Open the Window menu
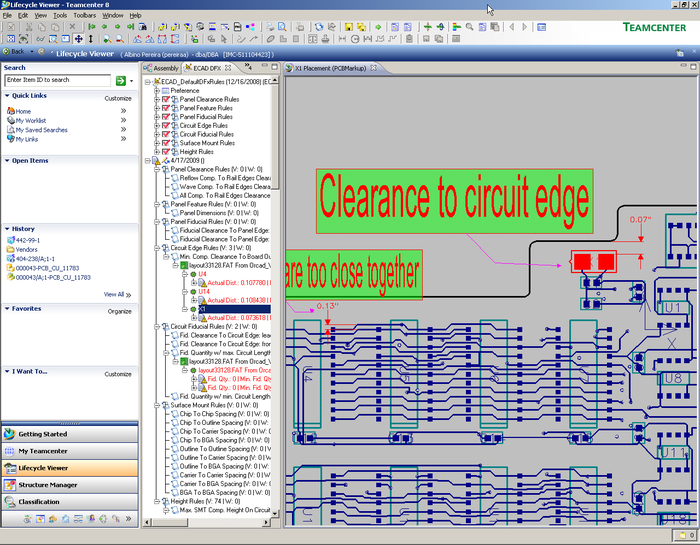 112,15
